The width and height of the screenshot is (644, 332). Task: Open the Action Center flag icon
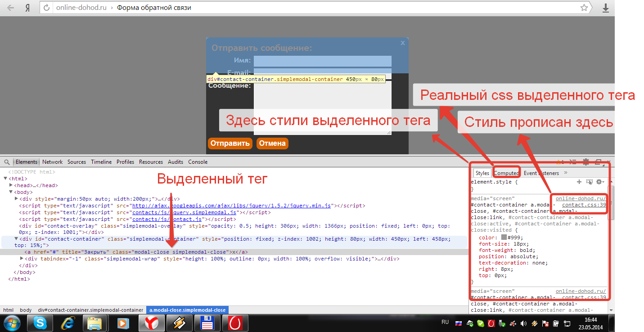pos(545,323)
